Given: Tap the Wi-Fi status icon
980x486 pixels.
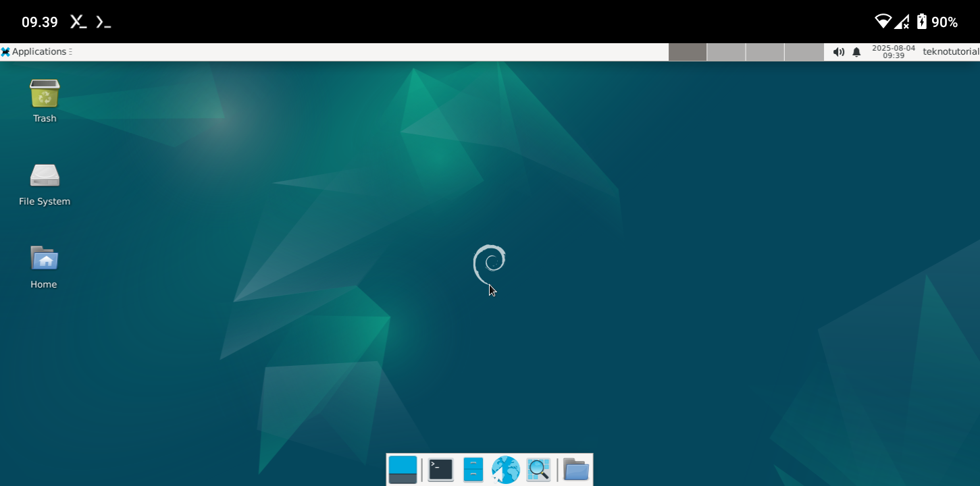Looking at the screenshot, I should pos(883,22).
